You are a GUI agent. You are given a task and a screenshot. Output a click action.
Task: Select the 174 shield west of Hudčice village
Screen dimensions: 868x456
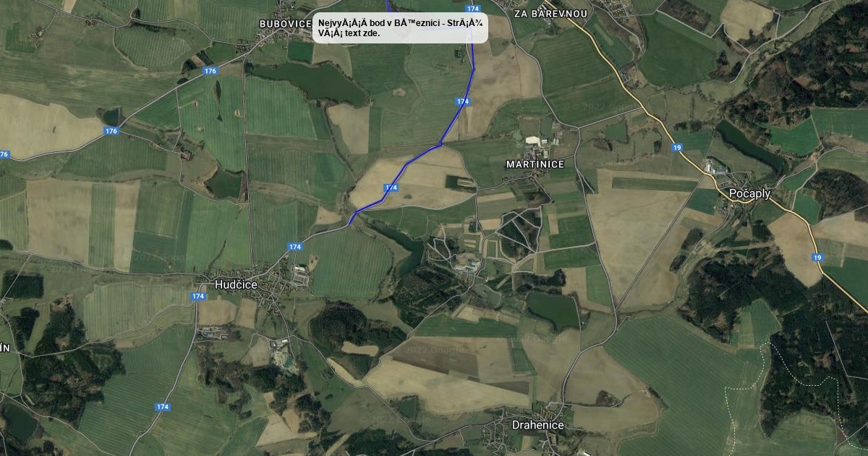[x=199, y=297]
